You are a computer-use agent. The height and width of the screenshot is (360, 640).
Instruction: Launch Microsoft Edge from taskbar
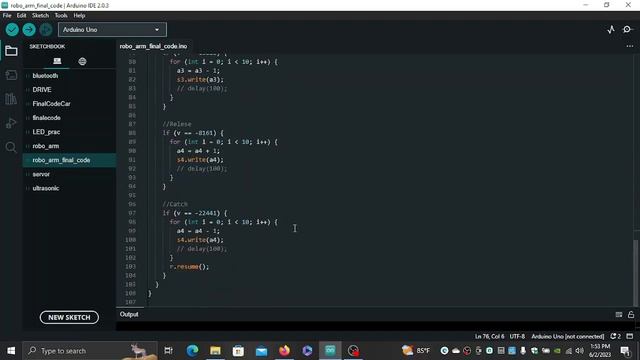[x=192, y=351]
